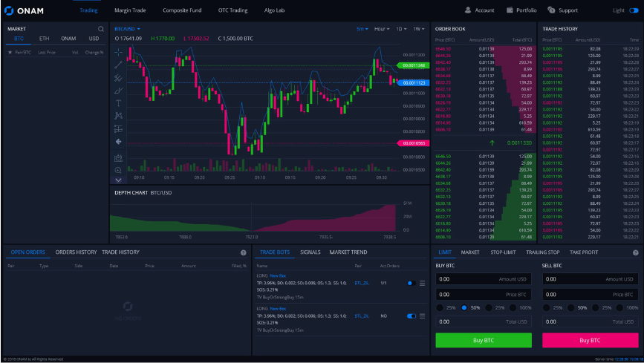Switch to the USD market tab
Viewport: 644px width, 363px height.
94,39
